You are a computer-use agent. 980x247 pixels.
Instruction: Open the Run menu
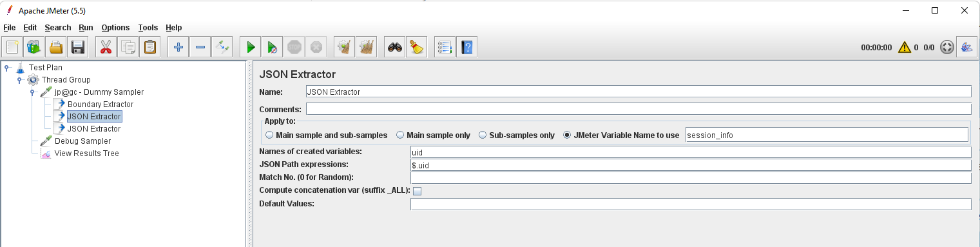click(x=86, y=28)
